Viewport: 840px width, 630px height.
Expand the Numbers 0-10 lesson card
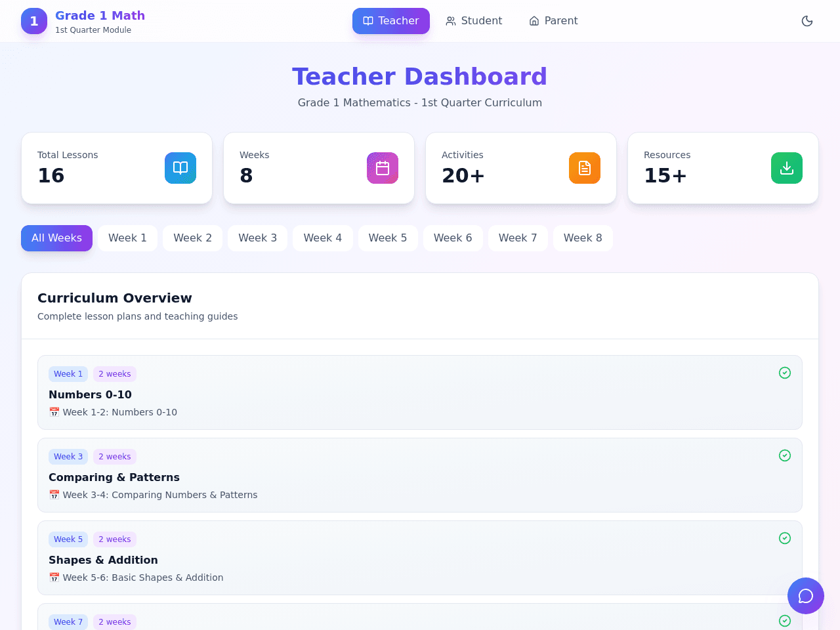pyautogui.click(x=420, y=392)
